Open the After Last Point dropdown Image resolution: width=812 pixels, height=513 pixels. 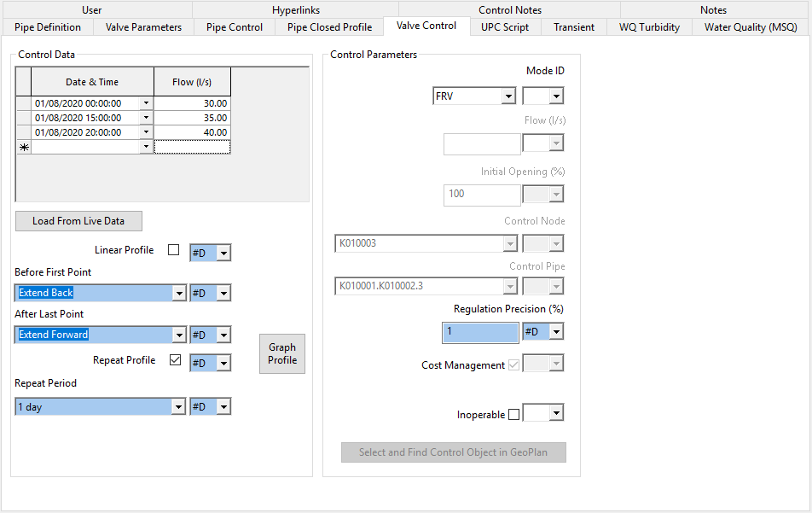[178, 334]
